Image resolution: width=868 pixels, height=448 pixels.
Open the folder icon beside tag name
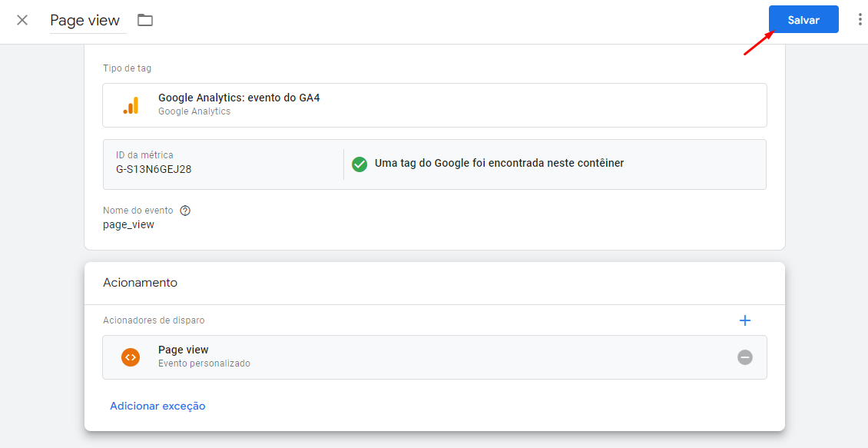(x=145, y=21)
